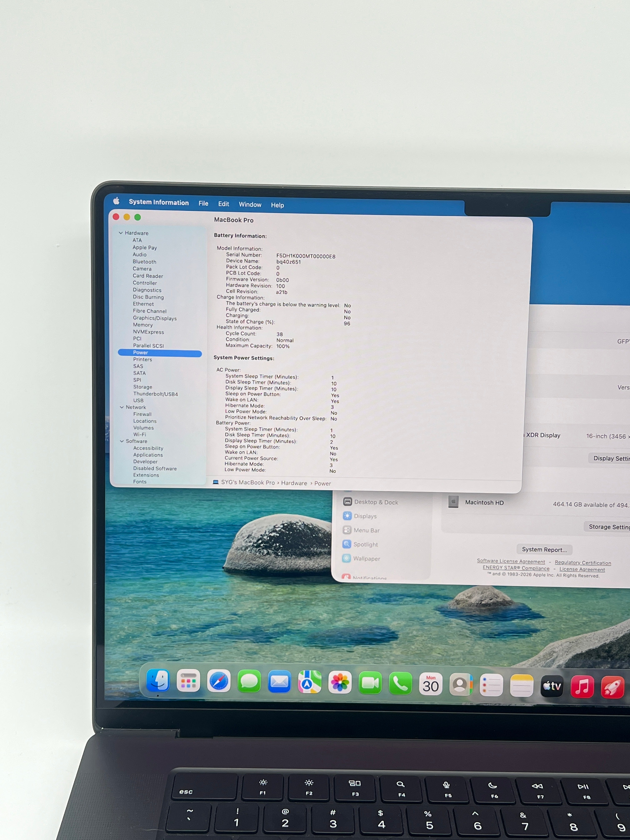Select Card Reader in Hardware list

pos(148,276)
